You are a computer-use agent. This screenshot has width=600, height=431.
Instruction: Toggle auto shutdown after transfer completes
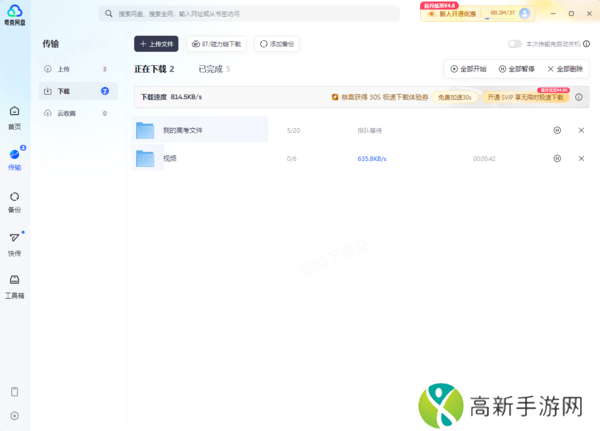(x=514, y=44)
